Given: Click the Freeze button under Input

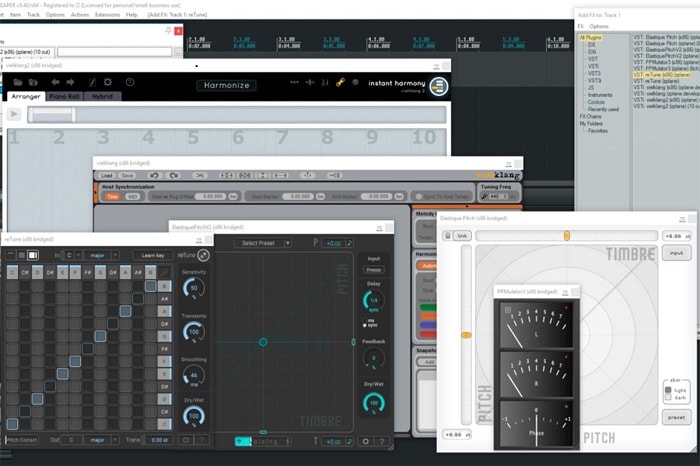Looking at the screenshot, I should (374, 270).
